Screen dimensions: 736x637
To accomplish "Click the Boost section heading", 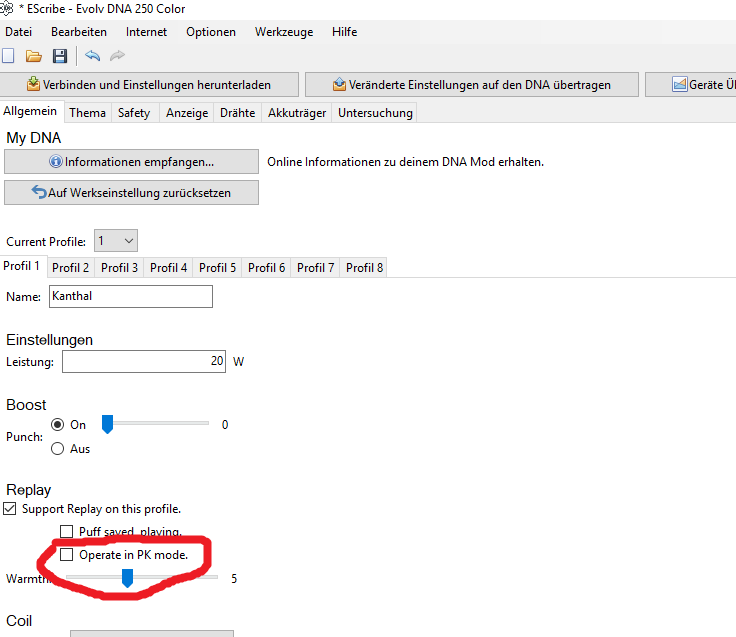I will pyautogui.click(x=26, y=405).
